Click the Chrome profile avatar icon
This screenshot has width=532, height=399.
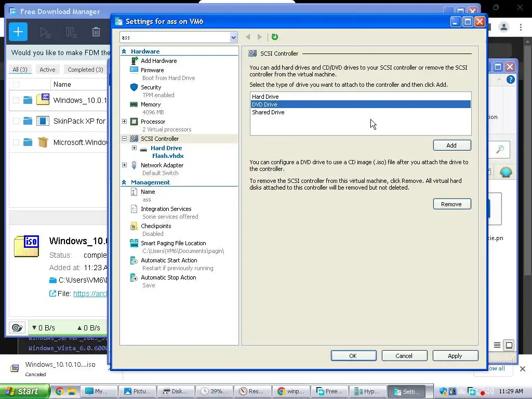pyautogui.click(x=504, y=27)
